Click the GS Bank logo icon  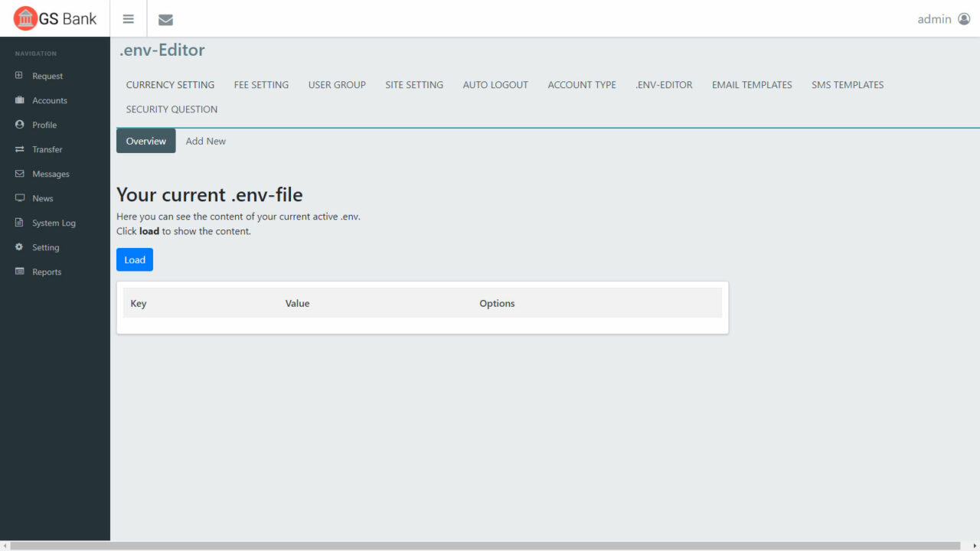click(26, 18)
